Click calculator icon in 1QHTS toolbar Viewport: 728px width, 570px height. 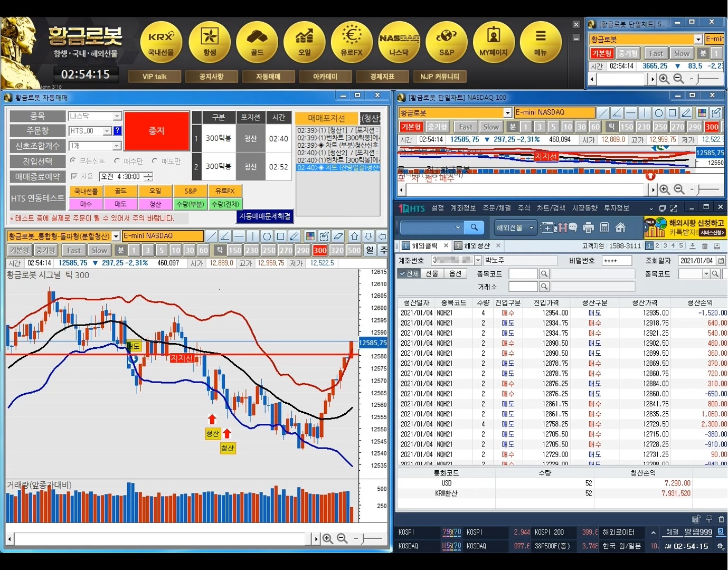tap(604, 227)
